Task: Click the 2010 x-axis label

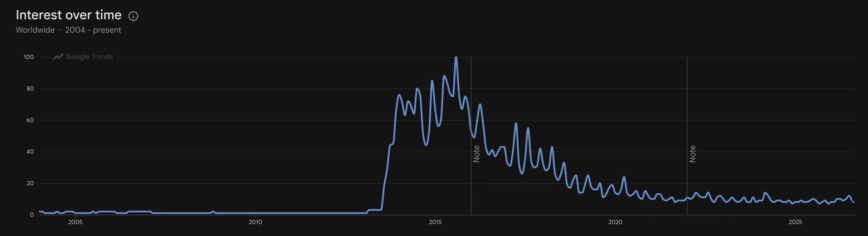Action: tap(255, 222)
